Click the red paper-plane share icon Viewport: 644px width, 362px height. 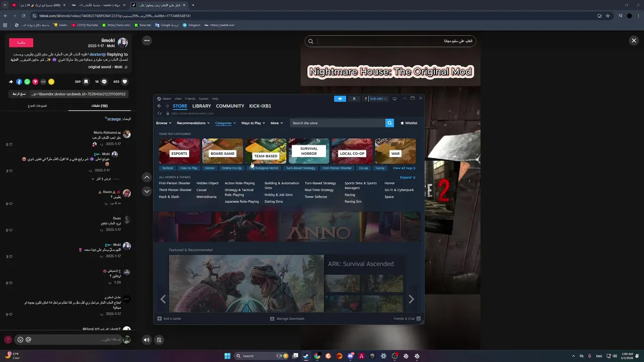(35, 81)
